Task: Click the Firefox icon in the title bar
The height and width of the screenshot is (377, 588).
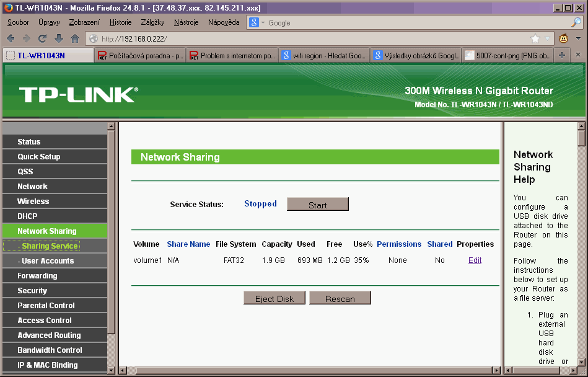Action: point(8,7)
